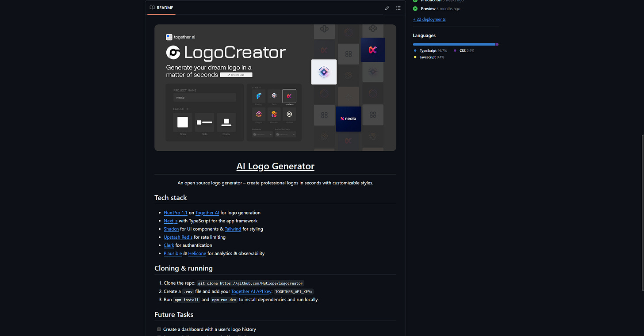Click the 'npm run dev' code text

(224, 300)
